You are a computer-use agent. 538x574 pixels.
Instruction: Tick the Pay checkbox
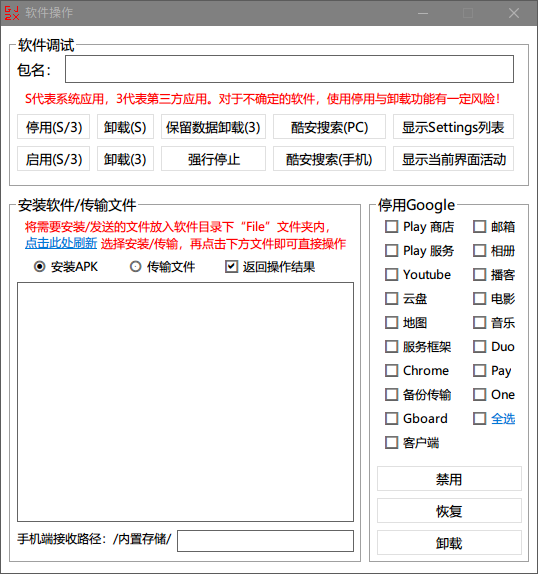(x=479, y=370)
